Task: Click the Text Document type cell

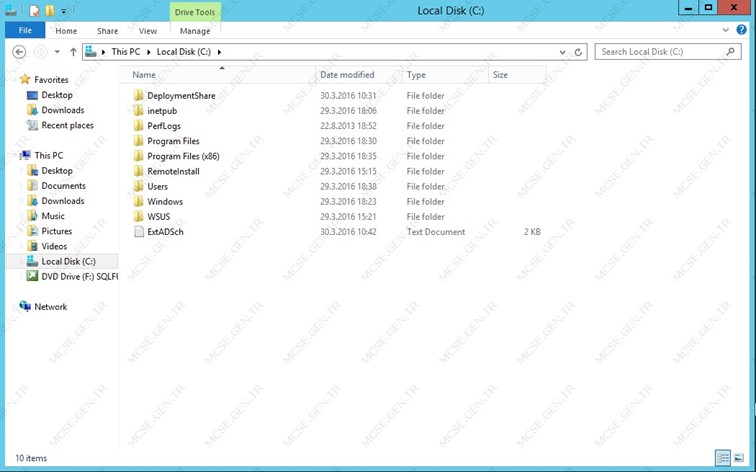Action: (436, 231)
